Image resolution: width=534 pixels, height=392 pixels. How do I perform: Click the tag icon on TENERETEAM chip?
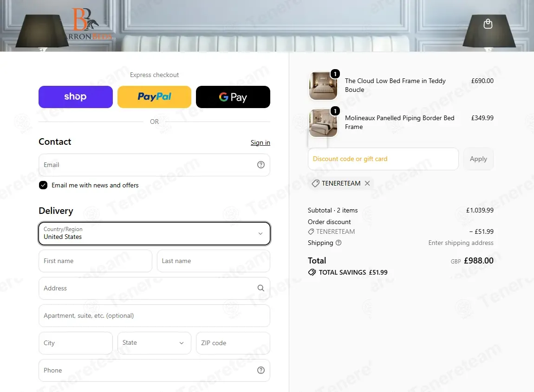point(316,183)
